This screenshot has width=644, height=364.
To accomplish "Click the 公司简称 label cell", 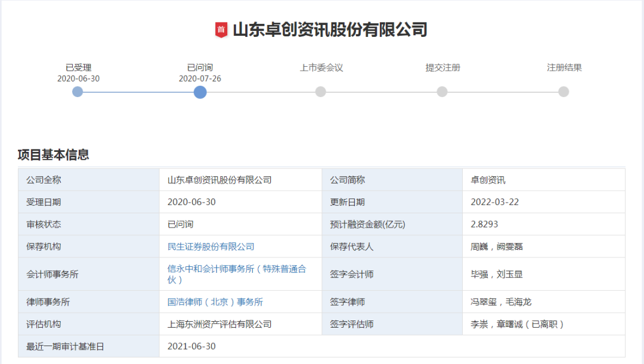I will coord(392,180).
